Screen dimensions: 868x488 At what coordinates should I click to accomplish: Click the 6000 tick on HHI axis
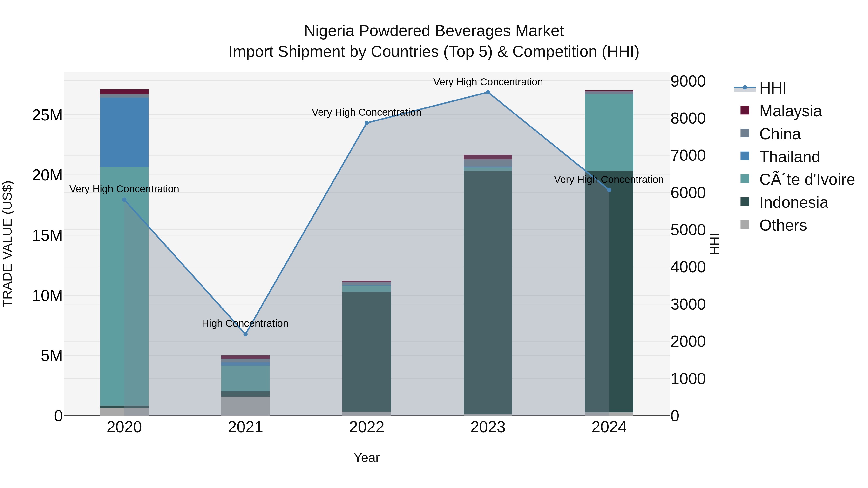coord(688,193)
